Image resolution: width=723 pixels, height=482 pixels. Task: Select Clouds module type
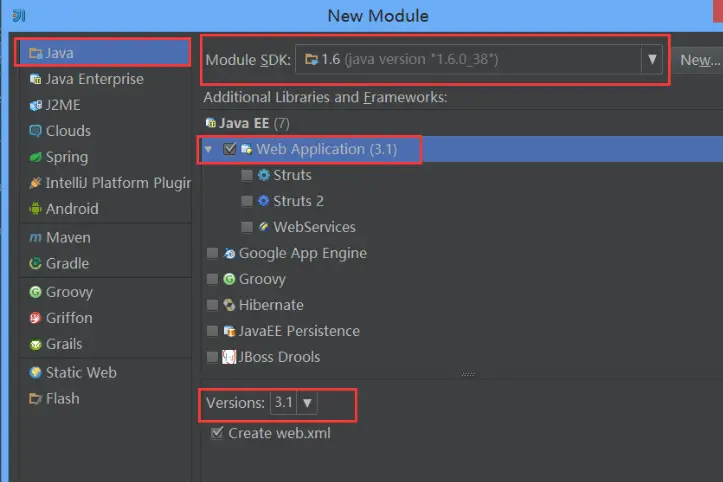tap(105, 131)
